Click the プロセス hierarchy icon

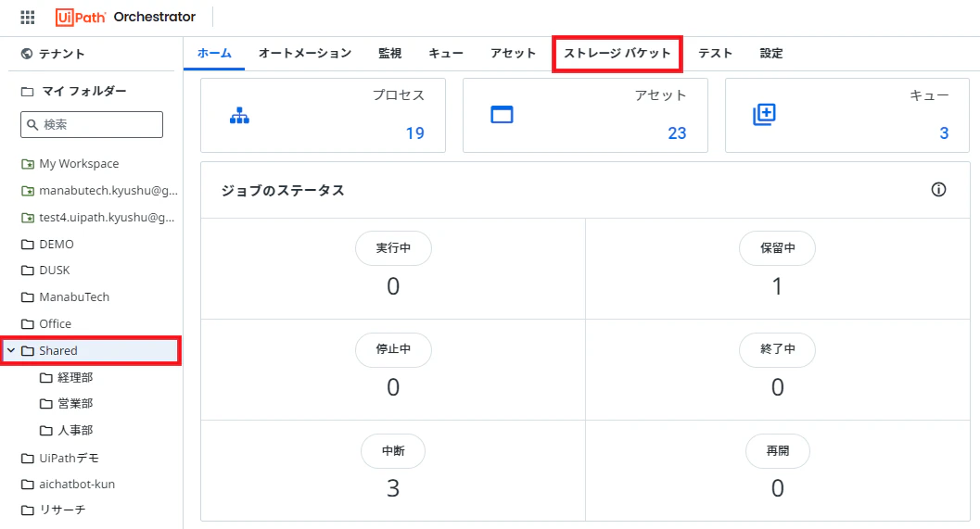click(x=239, y=116)
